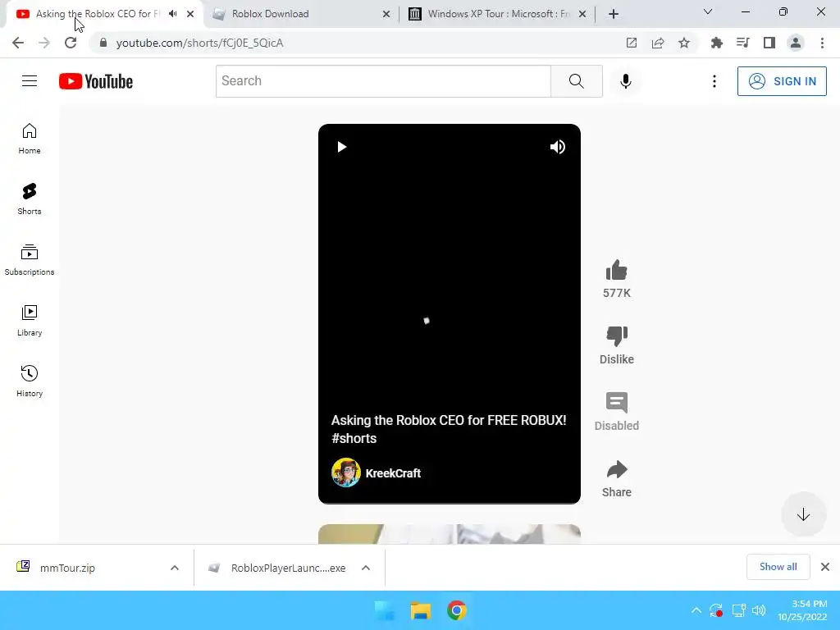Click the address bar URL
Viewport: 840px width, 630px height.
coord(200,43)
